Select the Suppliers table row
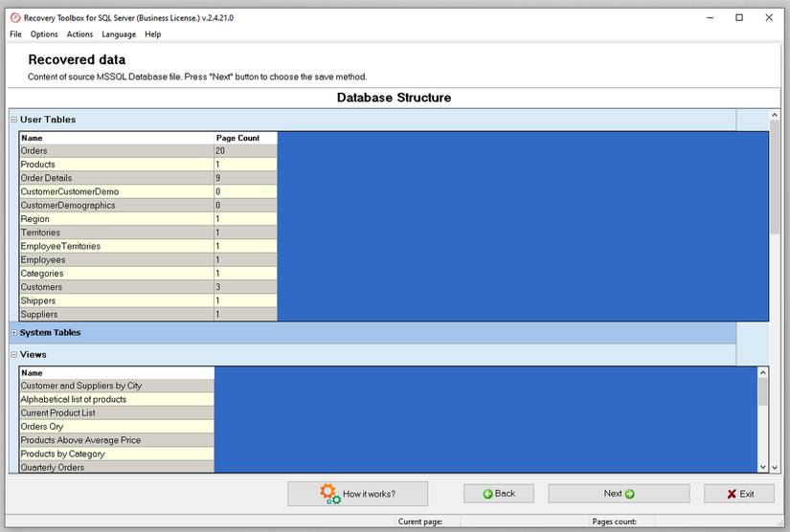Screen dimensions: 790x532 (148, 314)
